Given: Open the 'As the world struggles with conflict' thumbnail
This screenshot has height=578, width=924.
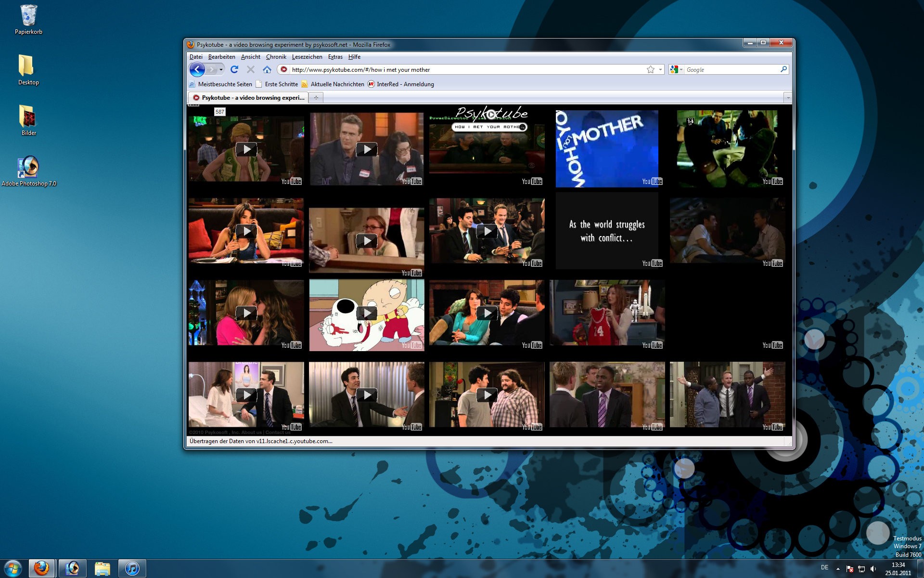Looking at the screenshot, I should click(x=607, y=231).
